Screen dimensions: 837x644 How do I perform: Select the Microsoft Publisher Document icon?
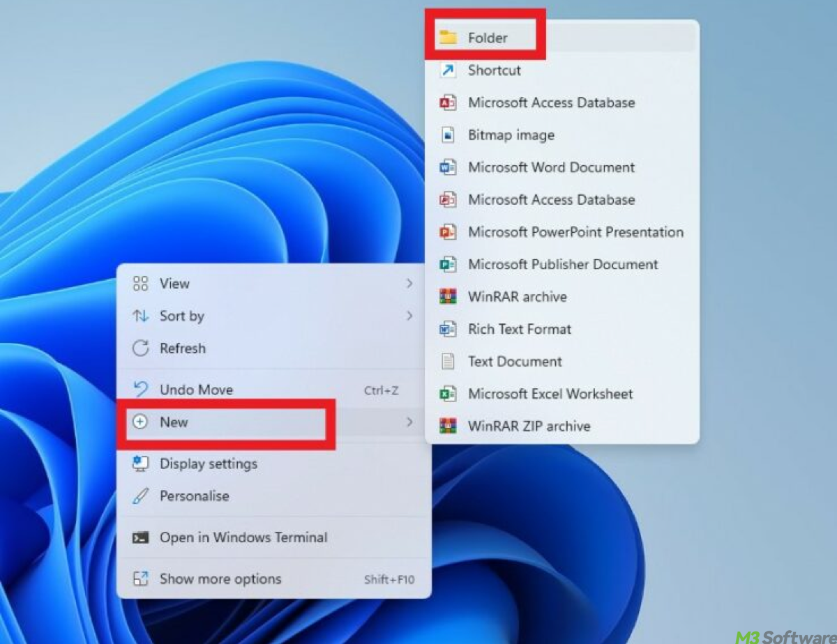click(448, 265)
